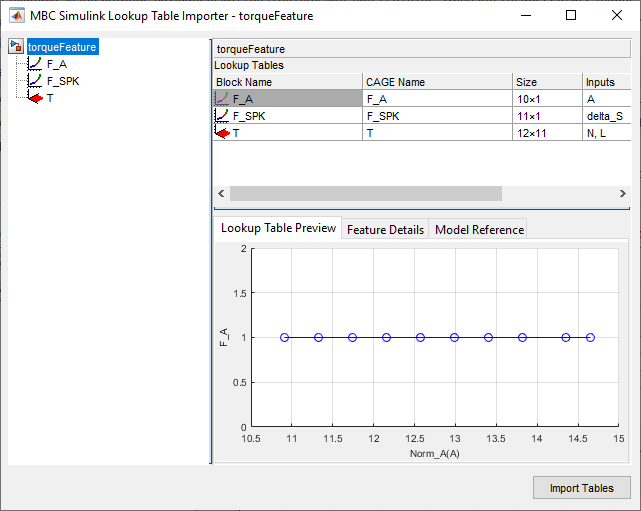This screenshot has height=511, width=641.
Task: Click the horizontal scrollbar left arrow
Action: pos(221,193)
